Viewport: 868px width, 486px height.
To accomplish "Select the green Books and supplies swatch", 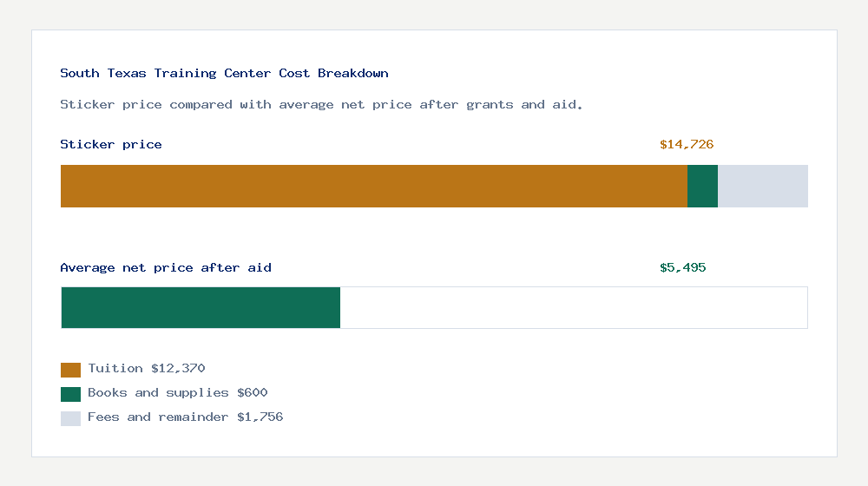I will tap(70, 394).
